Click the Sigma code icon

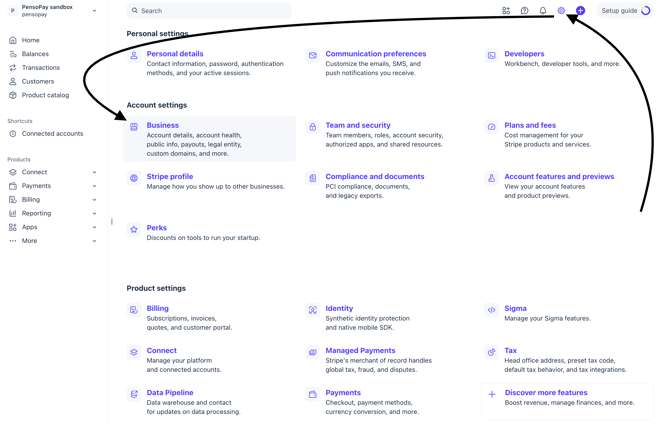pyautogui.click(x=491, y=310)
